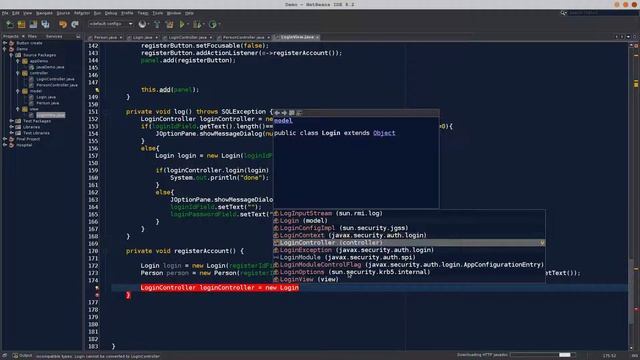Choose 'LoginException' completion item
This screenshot has width=640, height=360.
pyautogui.click(x=409, y=250)
